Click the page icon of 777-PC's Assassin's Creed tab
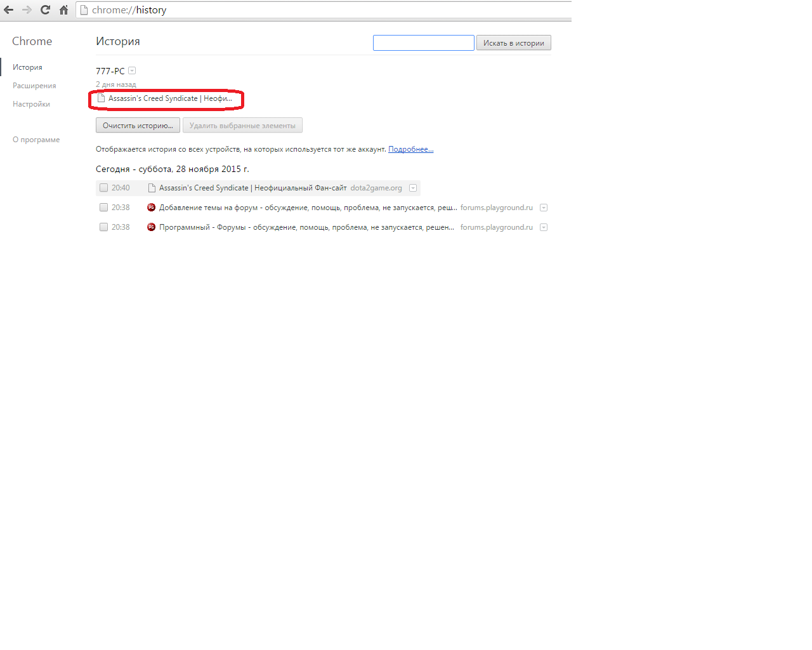Viewport: 812px width, 650px height. pos(101,98)
